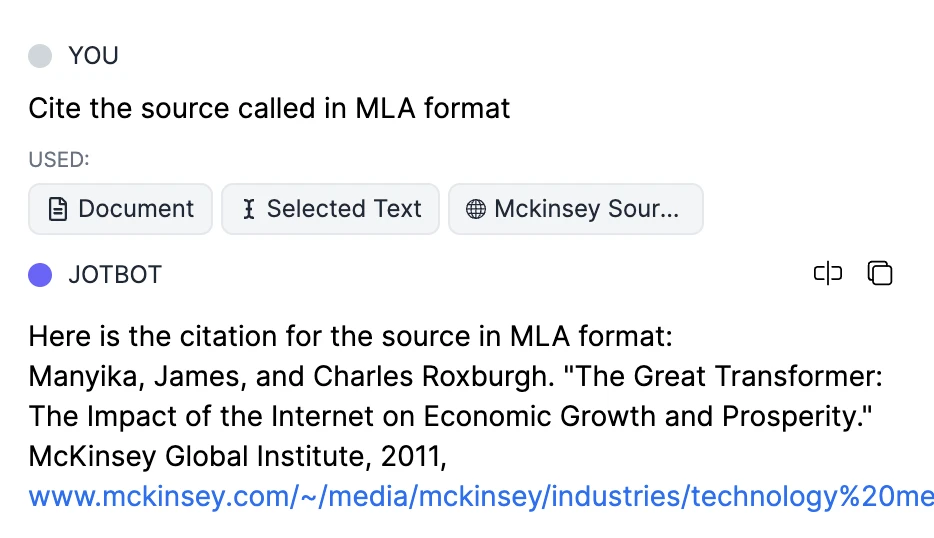Image resolution: width=934 pixels, height=538 pixels.
Task: Click the author names Manyika, James, and Charles Roxburgh
Action: pos(291,377)
